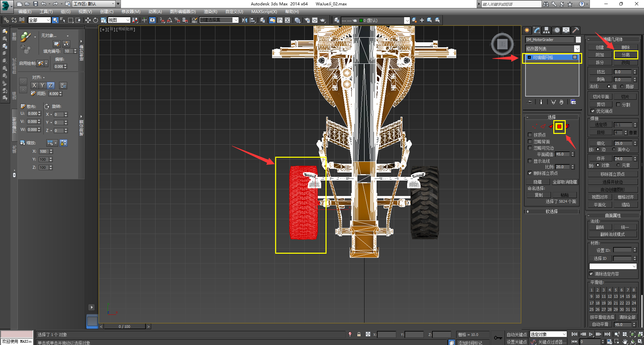Open file with the folder icon
Viewport: 644px width, 345px height.
tap(27, 4)
